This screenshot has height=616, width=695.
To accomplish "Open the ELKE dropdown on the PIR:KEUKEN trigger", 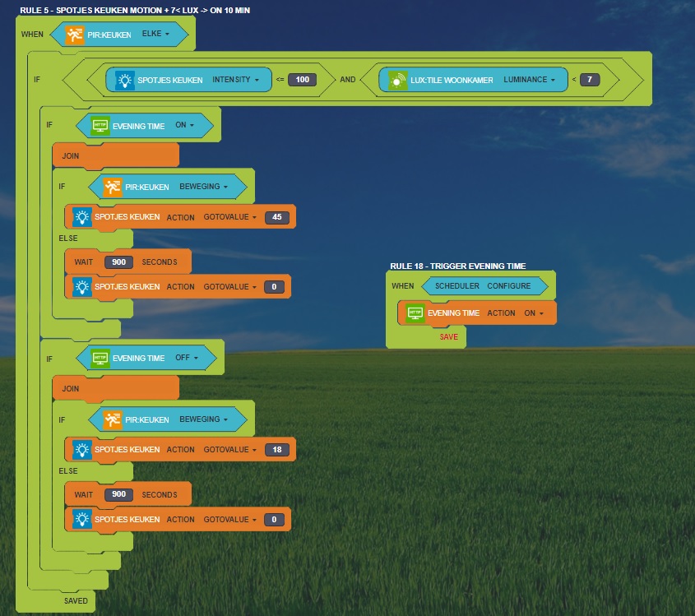I will point(157,35).
